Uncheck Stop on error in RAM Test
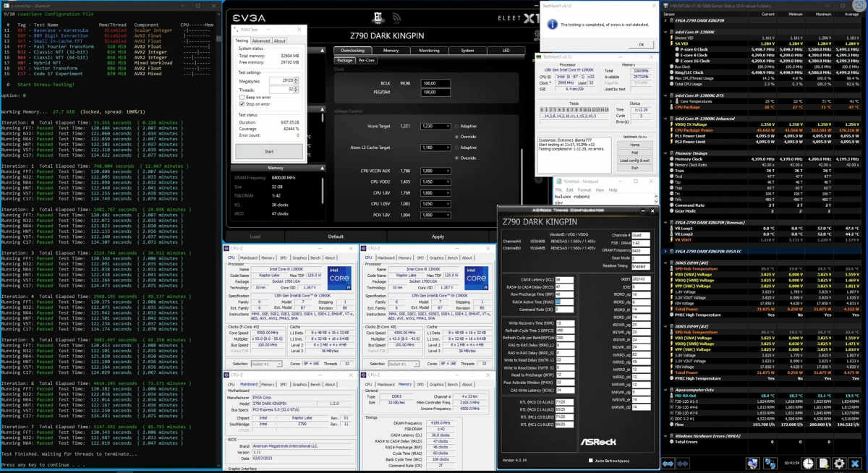 click(241, 104)
